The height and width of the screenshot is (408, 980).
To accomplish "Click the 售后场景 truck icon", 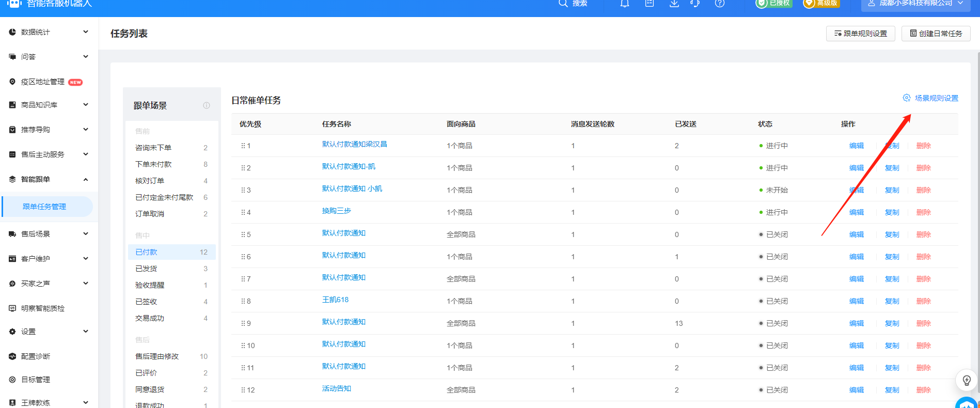I will coord(12,234).
